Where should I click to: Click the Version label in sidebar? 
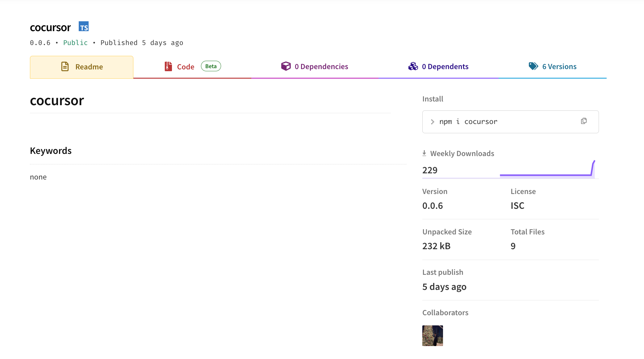435,192
